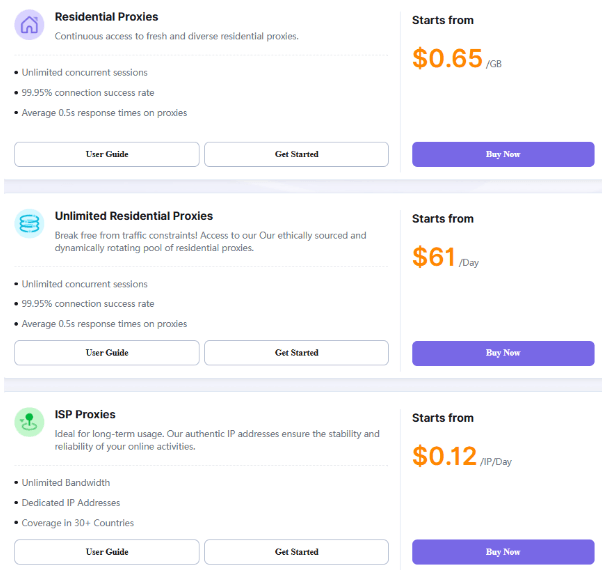This screenshot has width=602, height=571.
Task: Click Get Started for Unlimited Residential Proxies
Action: tap(296, 353)
